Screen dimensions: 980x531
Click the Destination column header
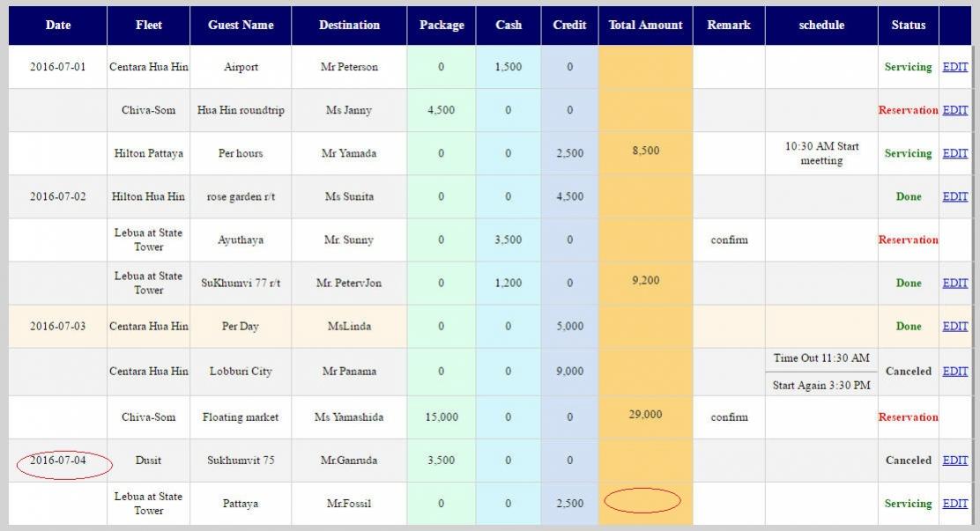click(349, 26)
